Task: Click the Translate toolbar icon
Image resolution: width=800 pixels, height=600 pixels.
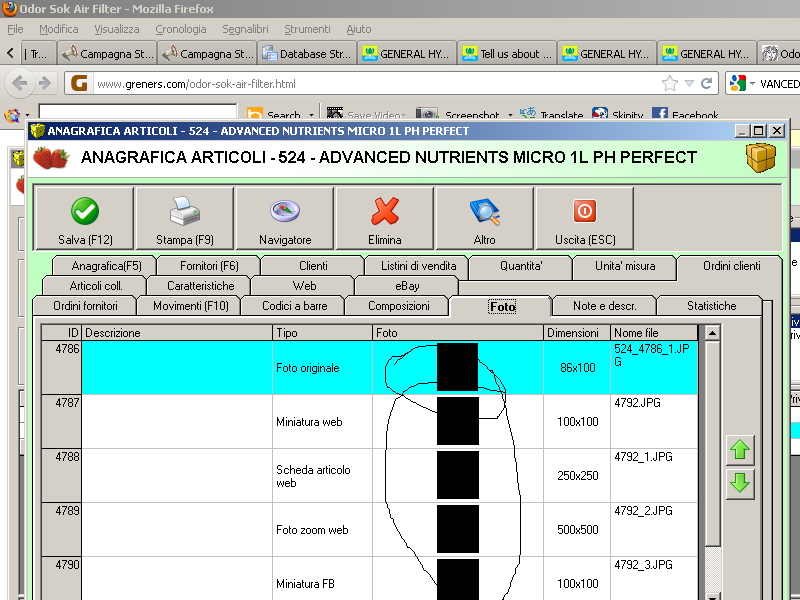Action: pyautogui.click(x=528, y=113)
